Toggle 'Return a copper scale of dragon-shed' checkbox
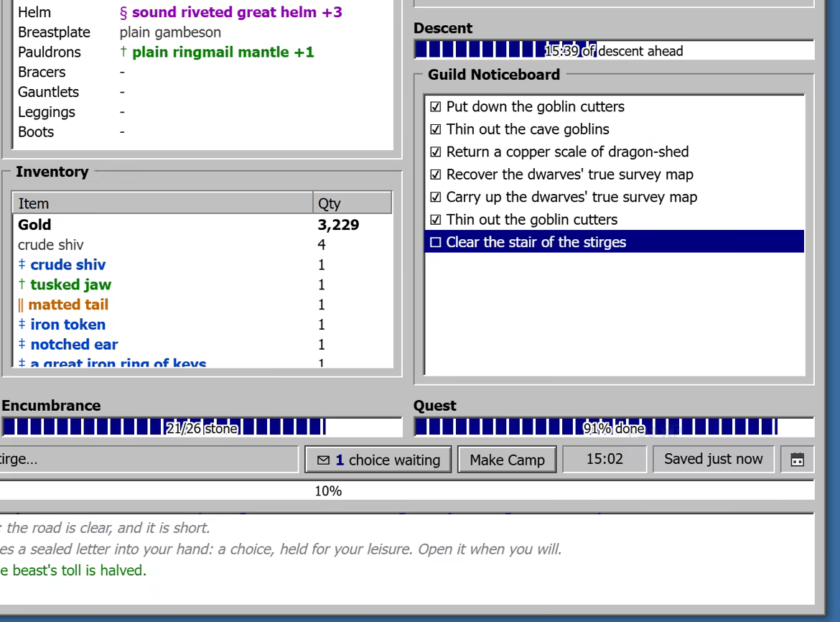840x622 pixels. click(x=436, y=152)
